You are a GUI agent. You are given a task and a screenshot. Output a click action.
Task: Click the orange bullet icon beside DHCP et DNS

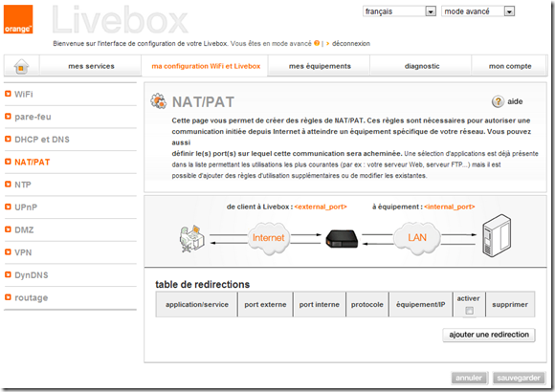8,139
